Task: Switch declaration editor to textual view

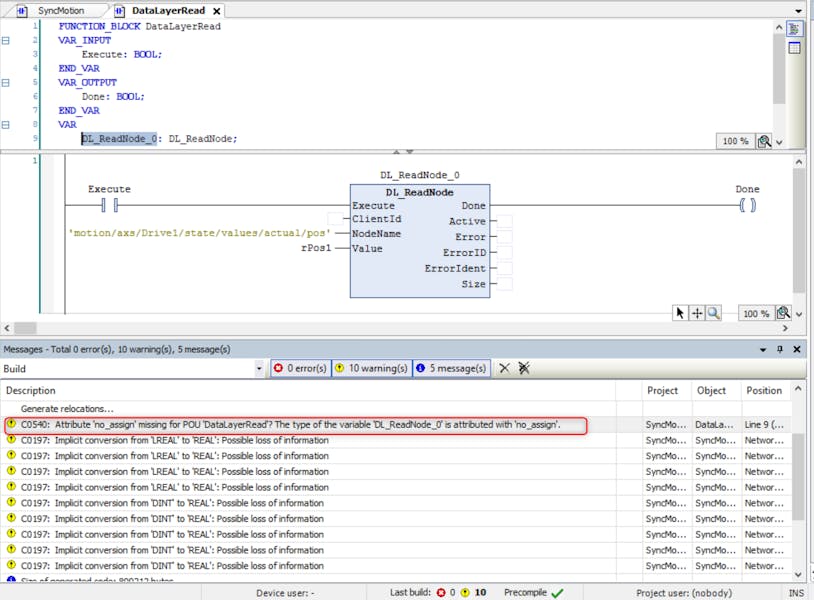Action: coord(794,29)
